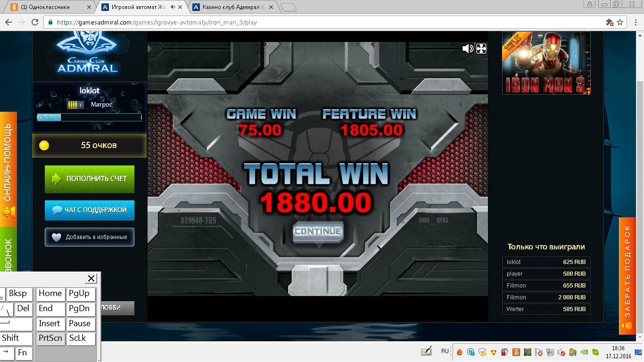Viewport: 644px width, 362px height.
Task: Expand the game to fullscreen
Action: 481,49
